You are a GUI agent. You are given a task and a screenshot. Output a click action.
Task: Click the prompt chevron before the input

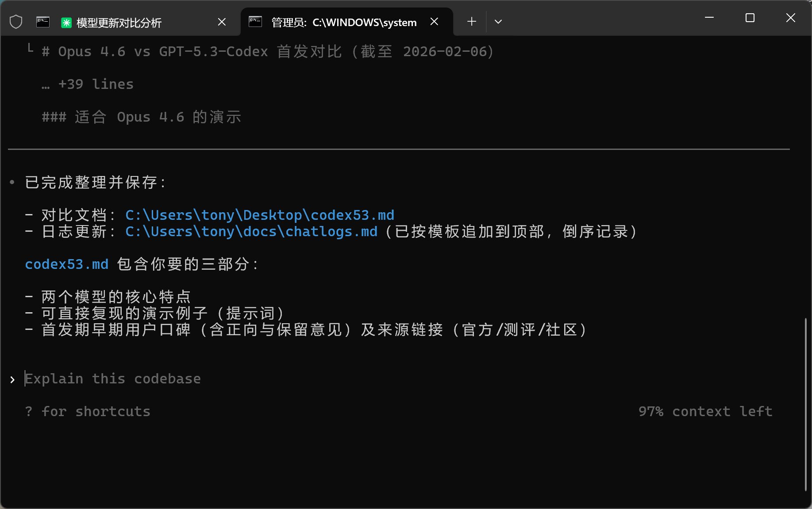pyautogui.click(x=12, y=379)
